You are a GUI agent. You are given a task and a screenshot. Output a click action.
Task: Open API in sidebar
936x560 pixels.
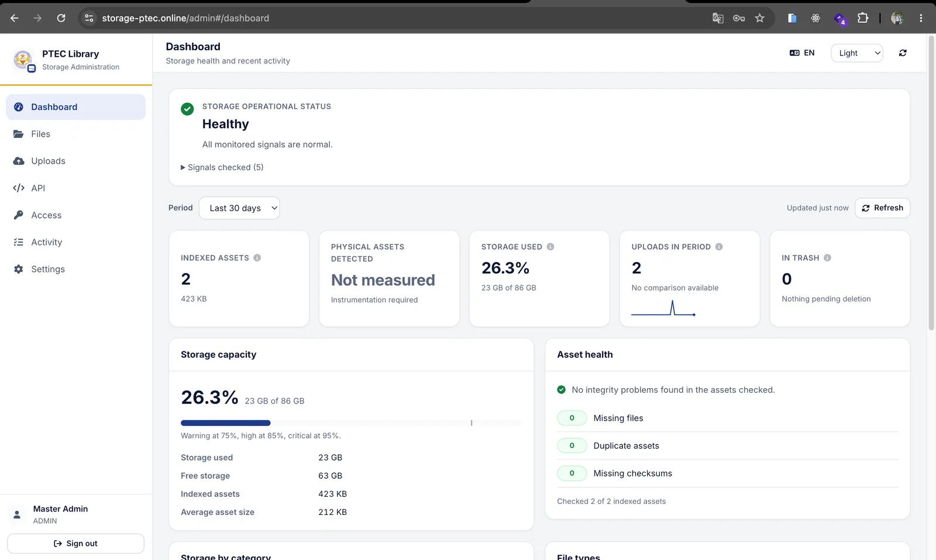click(x=76, y=188)
